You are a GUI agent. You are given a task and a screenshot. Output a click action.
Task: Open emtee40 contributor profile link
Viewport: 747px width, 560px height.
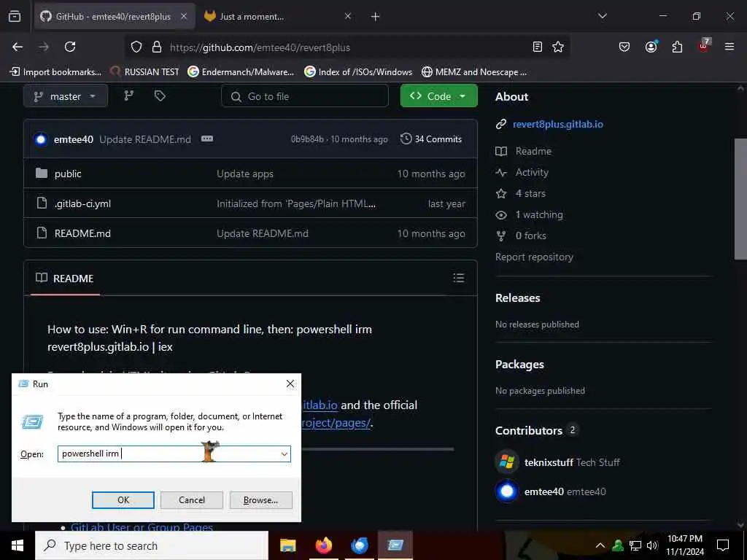pyautogui.click(x=543, y=491)
